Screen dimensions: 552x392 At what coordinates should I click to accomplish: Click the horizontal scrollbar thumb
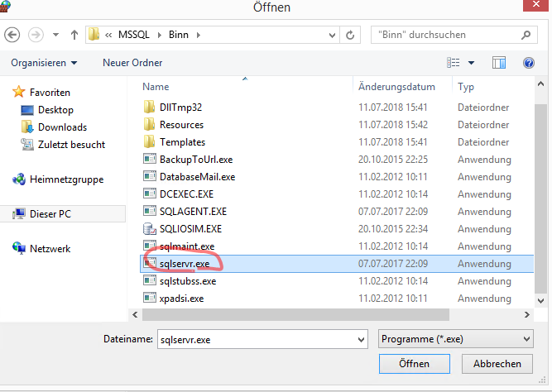(295, 314)
